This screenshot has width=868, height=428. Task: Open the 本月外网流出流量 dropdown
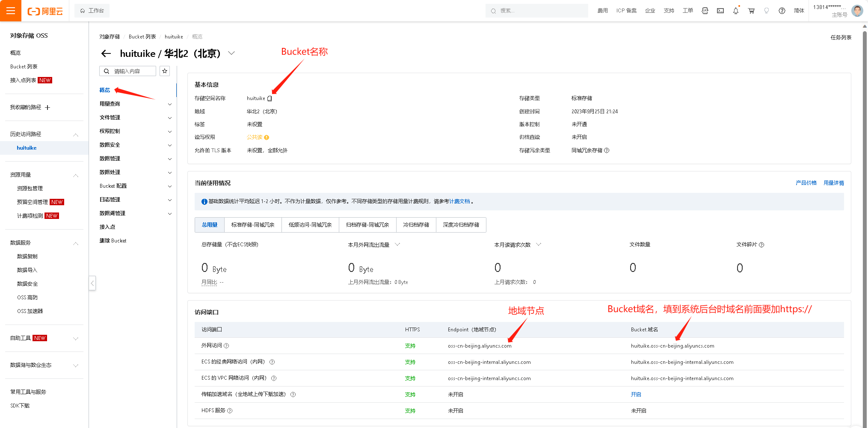click(x=397, y=245)
